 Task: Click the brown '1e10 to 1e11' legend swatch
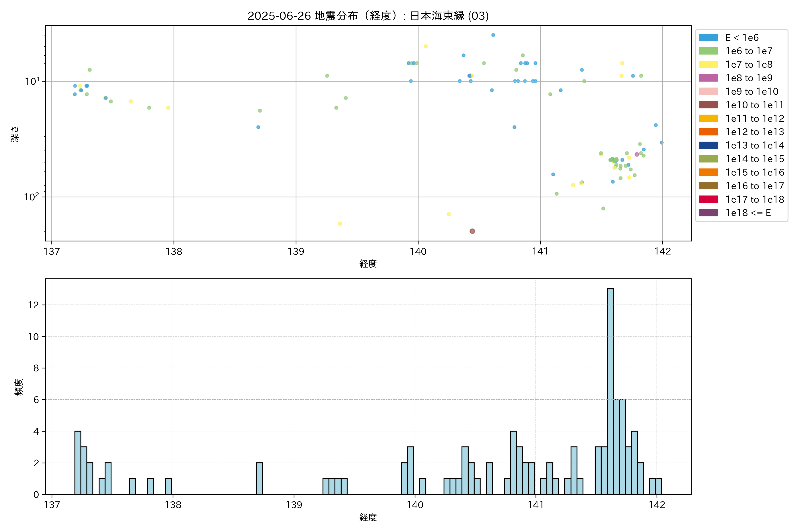(708, 105)
